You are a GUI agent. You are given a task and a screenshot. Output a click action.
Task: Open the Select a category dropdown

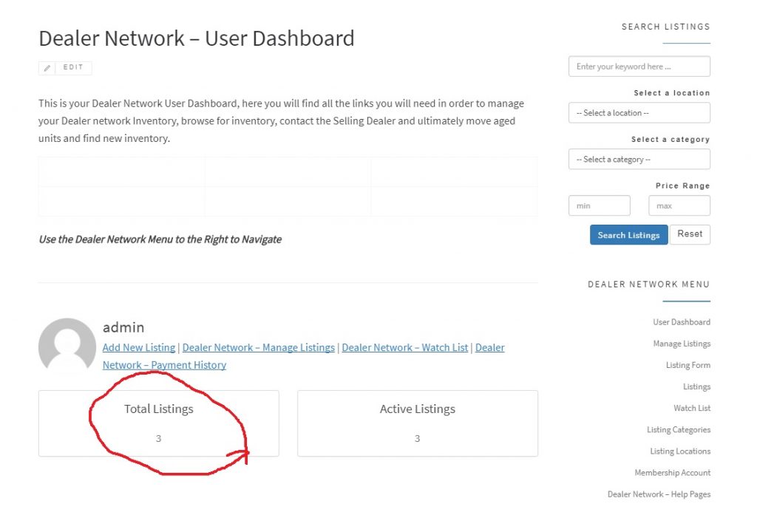pyautogui.click(x=639, y=160)
